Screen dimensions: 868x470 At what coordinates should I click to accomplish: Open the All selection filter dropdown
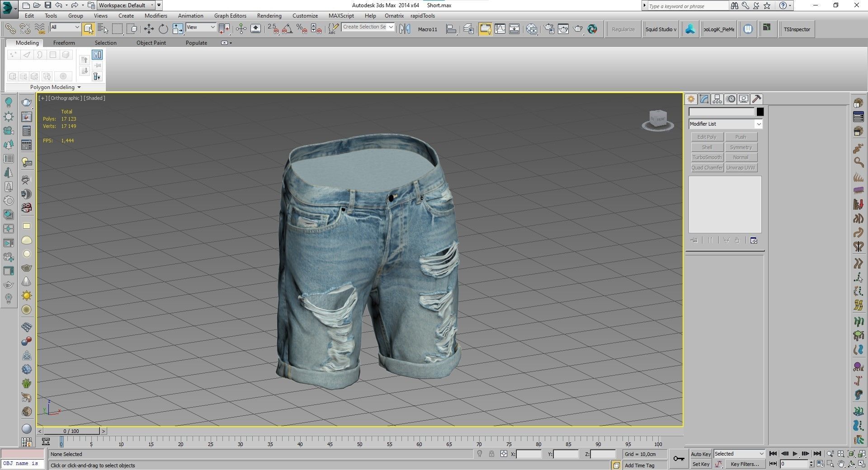(x=65, y=27)
